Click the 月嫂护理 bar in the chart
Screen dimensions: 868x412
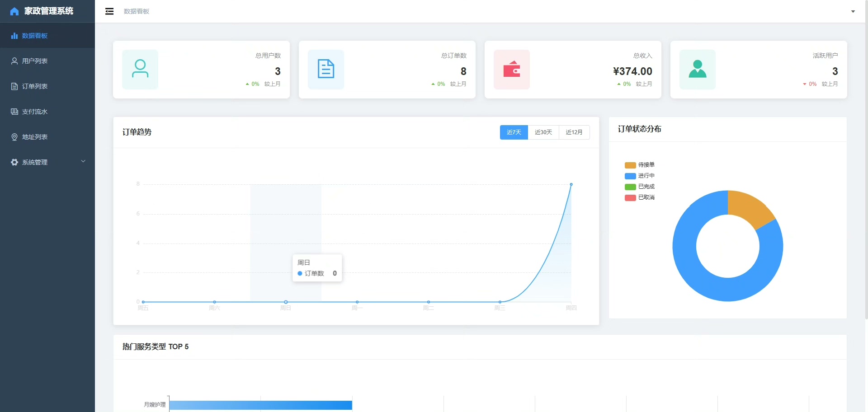(x=261, y=405)
